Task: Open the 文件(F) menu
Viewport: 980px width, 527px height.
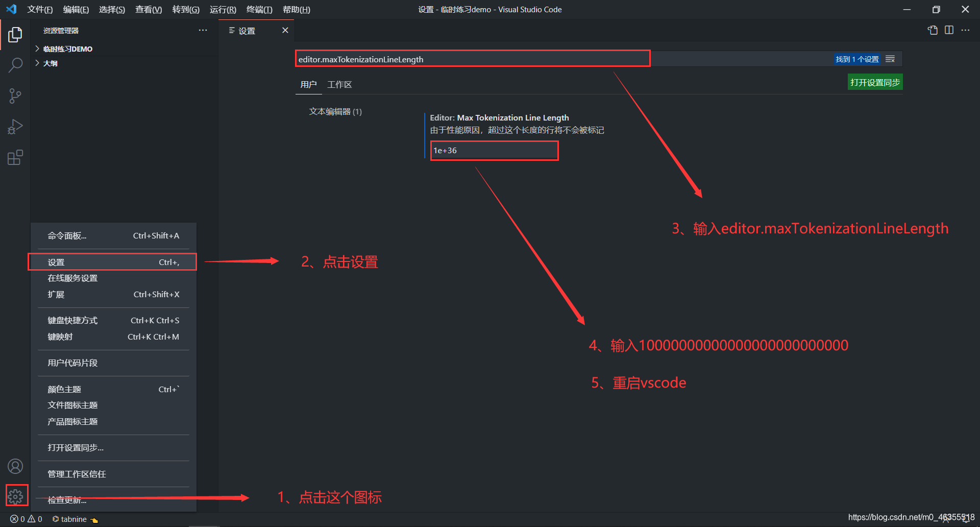Action: [x=40, y=9]
